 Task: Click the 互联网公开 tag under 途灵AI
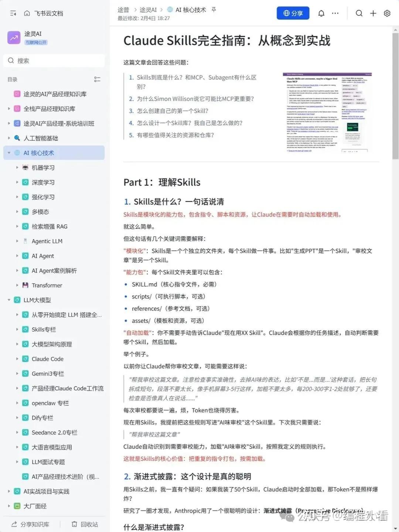(36, 42)
